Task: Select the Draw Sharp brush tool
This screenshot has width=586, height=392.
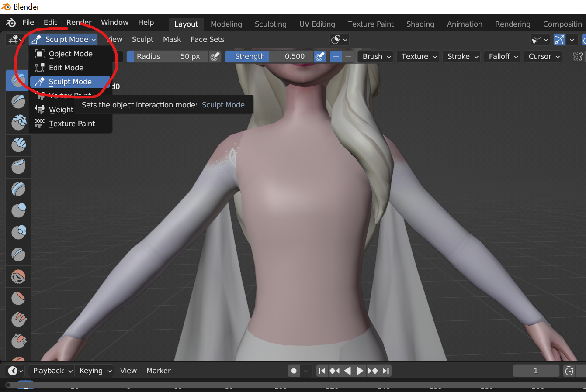Action: (x=18, y=102)
